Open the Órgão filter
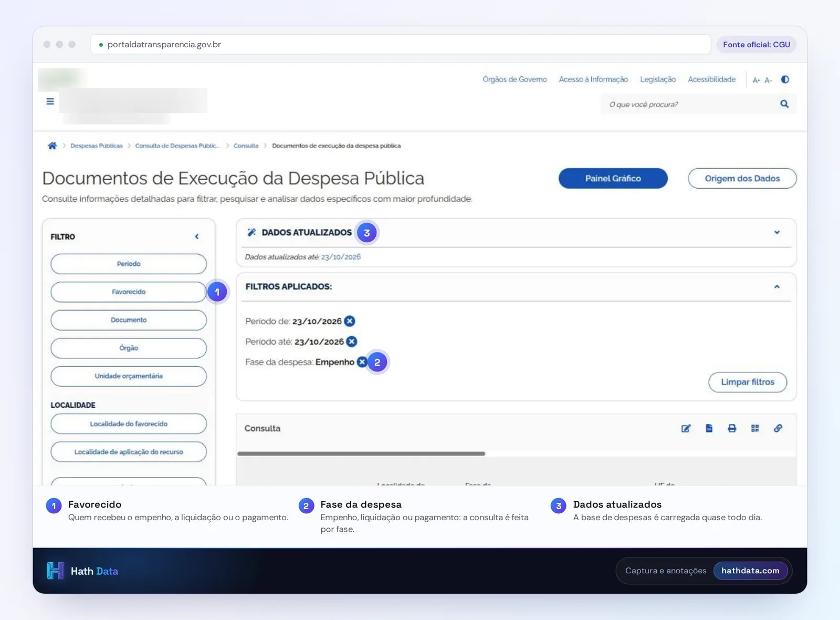 [129, 348]
